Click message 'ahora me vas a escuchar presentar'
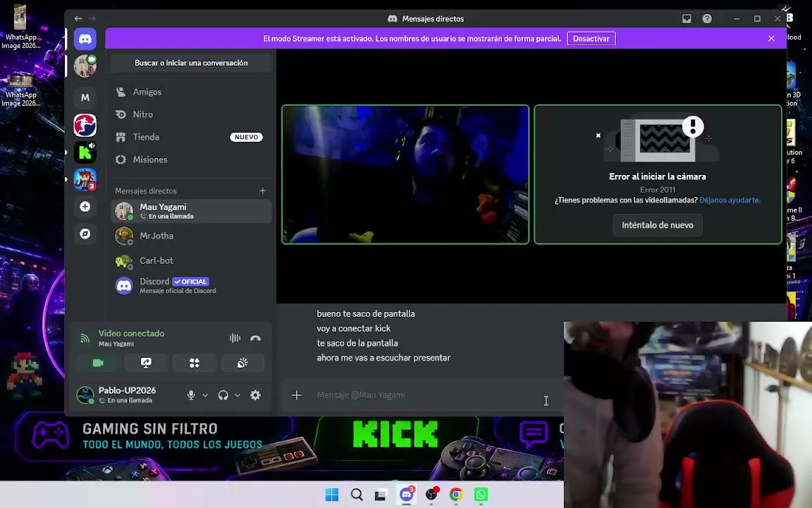812x508 pixels. pyautogui.click(x=383, y=358)
